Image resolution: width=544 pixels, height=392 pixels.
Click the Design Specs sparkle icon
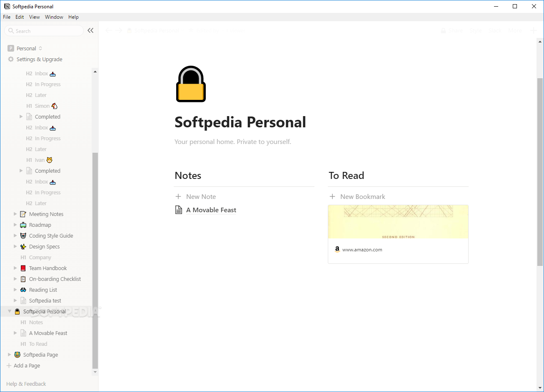click(x=23, y=246)
